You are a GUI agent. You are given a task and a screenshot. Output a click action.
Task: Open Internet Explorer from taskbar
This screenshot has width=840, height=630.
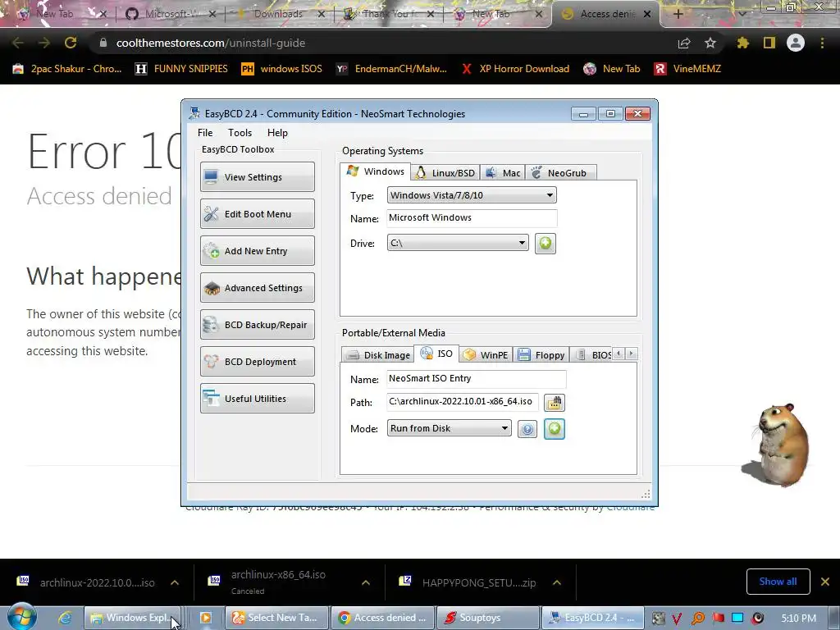pyautogui.click(x=66, y=618)
